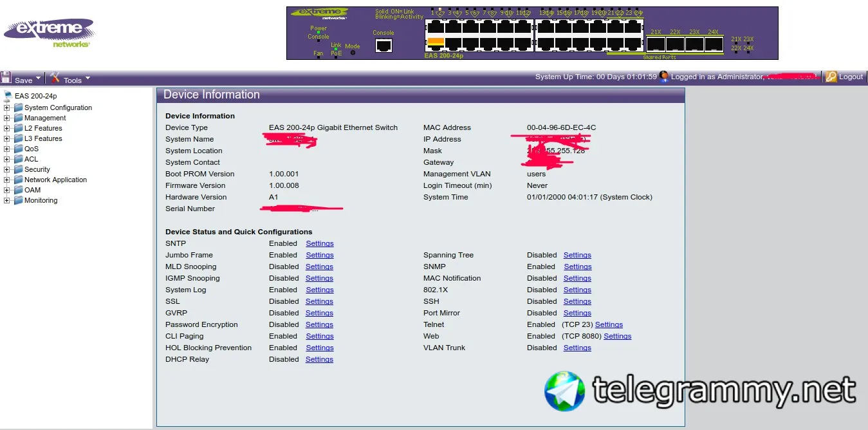Open System Log Settings link
Viewport: 868px width, 430px height.
(320, 290)
